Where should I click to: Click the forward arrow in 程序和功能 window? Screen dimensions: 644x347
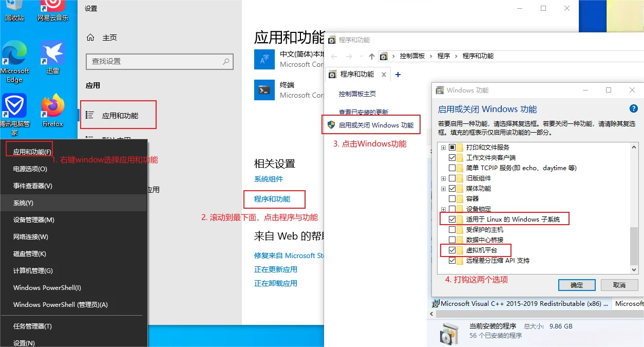click(349, 56)
